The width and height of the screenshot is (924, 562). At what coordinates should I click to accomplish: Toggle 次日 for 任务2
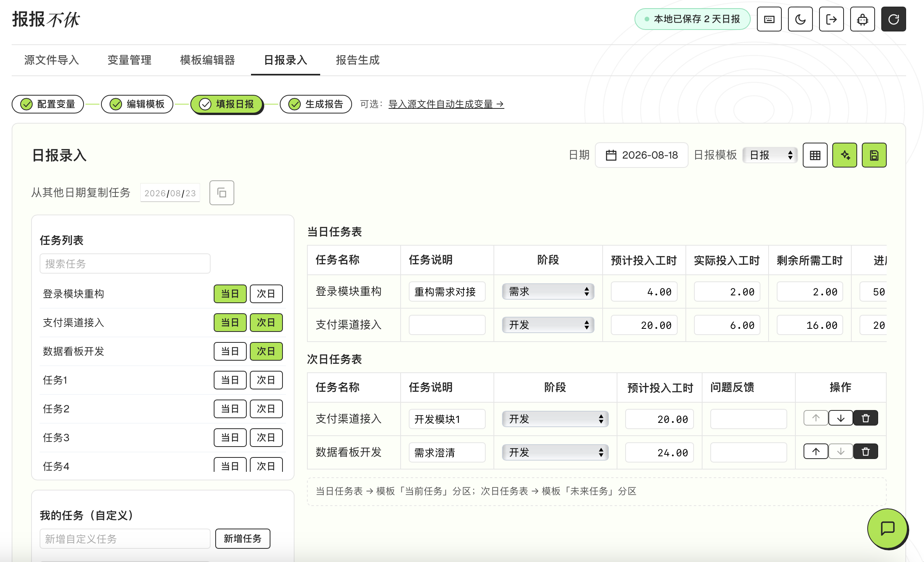pyautogui.click(x=266, y=408)
